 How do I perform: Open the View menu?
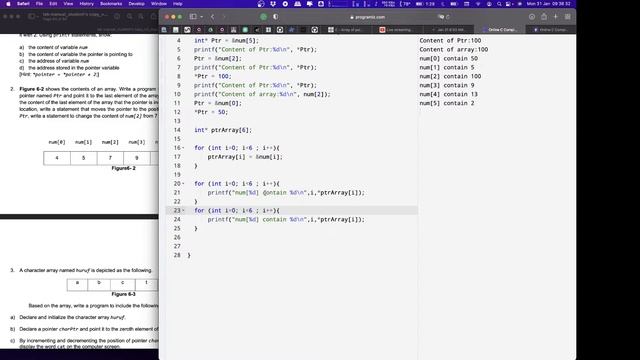tap(68, 4)
